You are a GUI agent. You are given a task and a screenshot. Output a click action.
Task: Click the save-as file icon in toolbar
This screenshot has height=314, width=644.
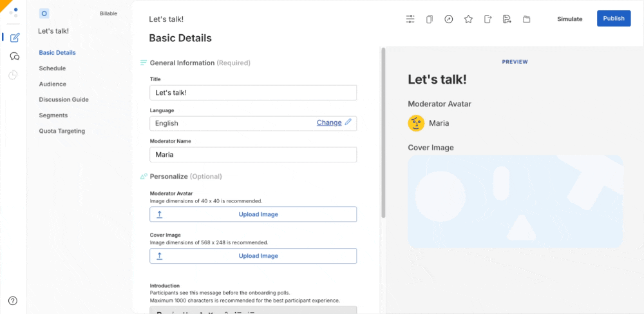[507, 19]
